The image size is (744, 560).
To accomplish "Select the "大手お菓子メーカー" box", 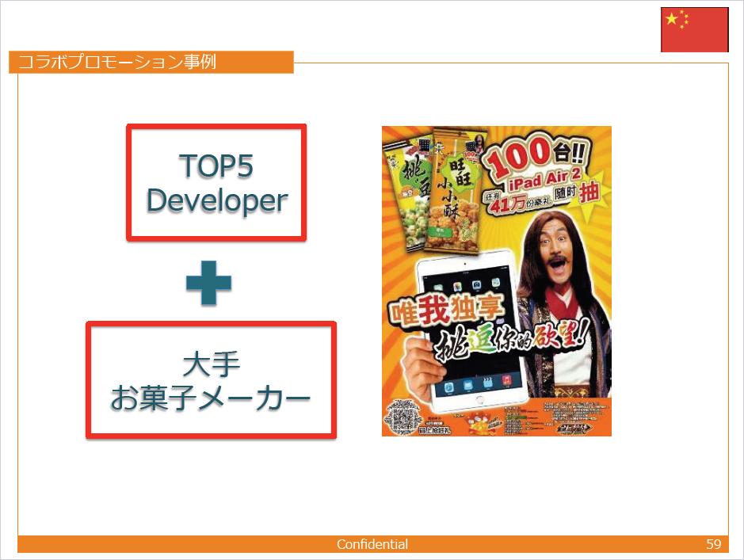I will click(211, 380).
